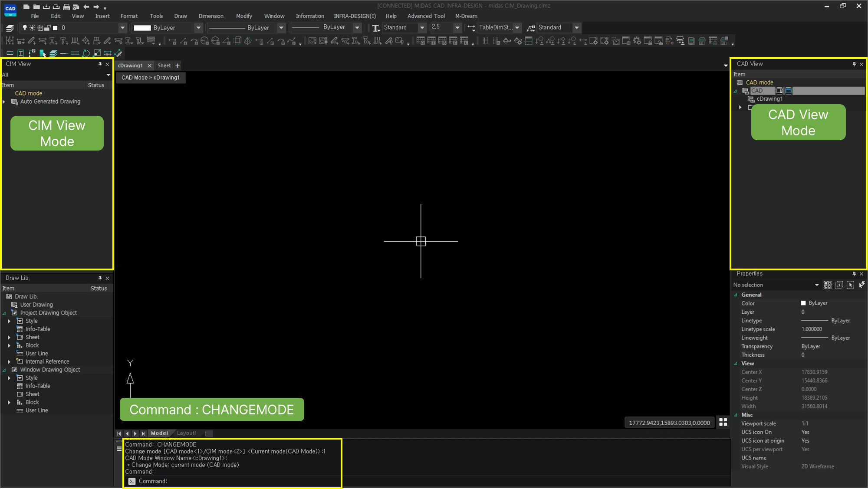Image resolution: width=868 pixels, height=489 pixels.
Task: Toggle the pin on CIM View panel
Action: (100, 64)
